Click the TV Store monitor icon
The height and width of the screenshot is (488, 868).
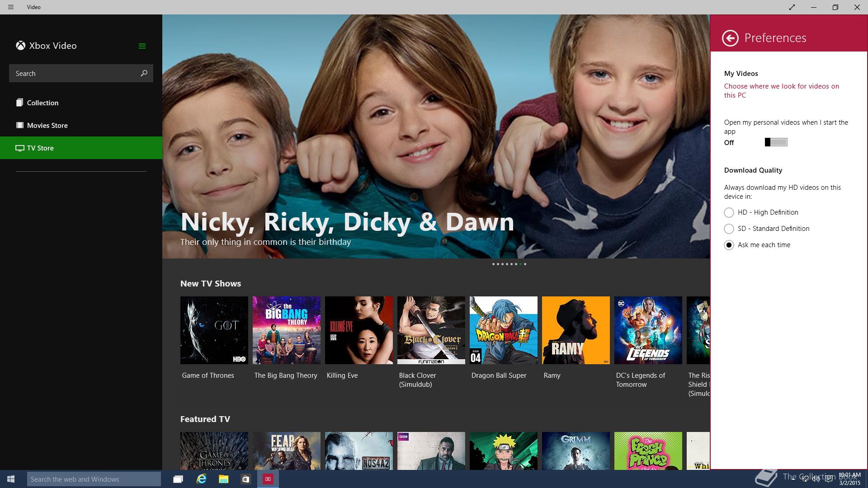point(19,148)
